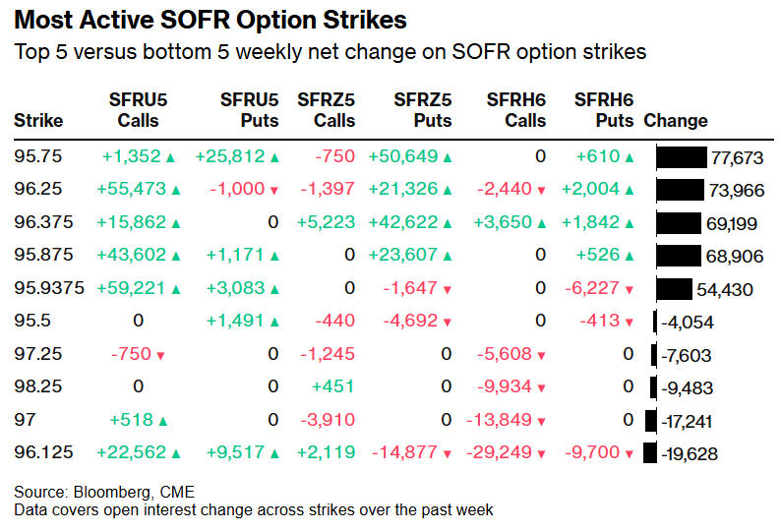The width and height of the screenshot is (781, 532).
Task: Click the up arrow next to +59,221
Action: coord(176,289)
